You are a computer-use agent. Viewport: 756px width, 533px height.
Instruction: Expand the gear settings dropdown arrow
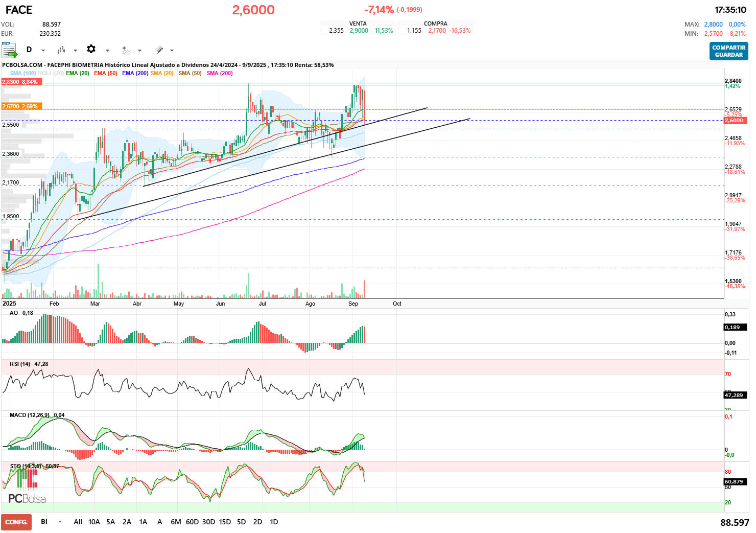coord(107,50)
